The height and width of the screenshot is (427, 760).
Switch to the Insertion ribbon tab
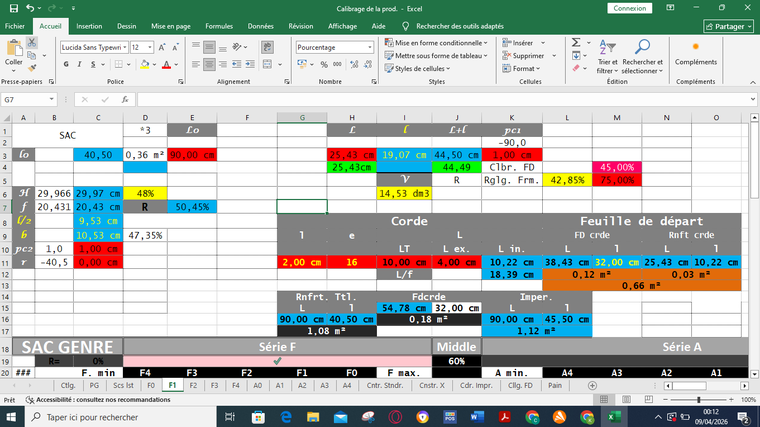pyautogui.click(x=89, y=26)
